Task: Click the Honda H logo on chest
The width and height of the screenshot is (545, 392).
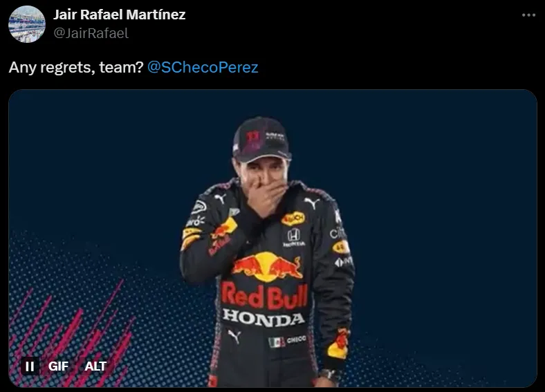Action: click(x=294, y=235)
